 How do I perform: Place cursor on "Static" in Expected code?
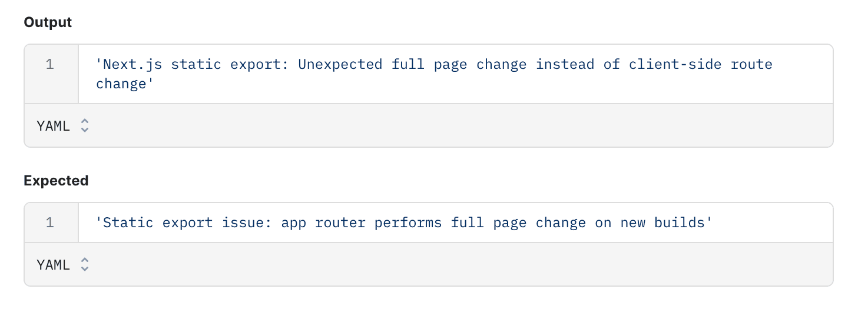click(128, 223)
